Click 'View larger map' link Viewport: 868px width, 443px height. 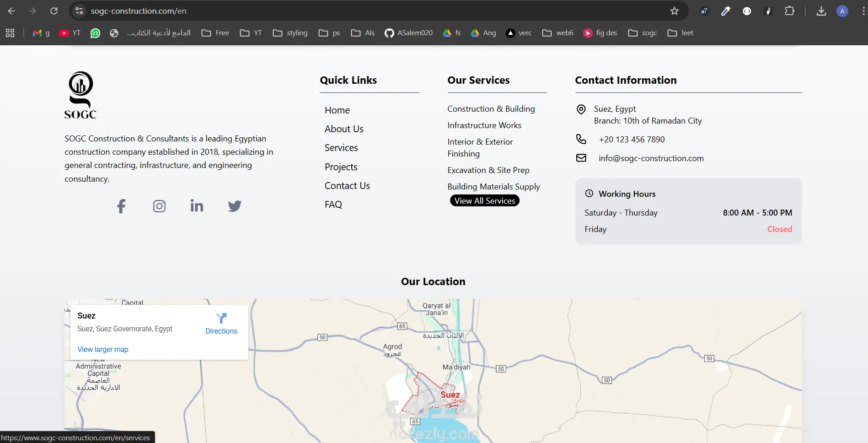(x=103, y=349)
